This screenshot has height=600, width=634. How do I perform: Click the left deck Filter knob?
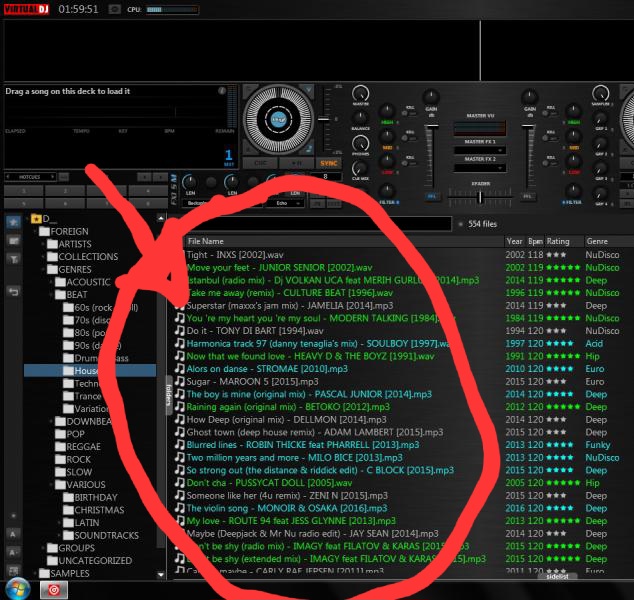pos(387,190)
